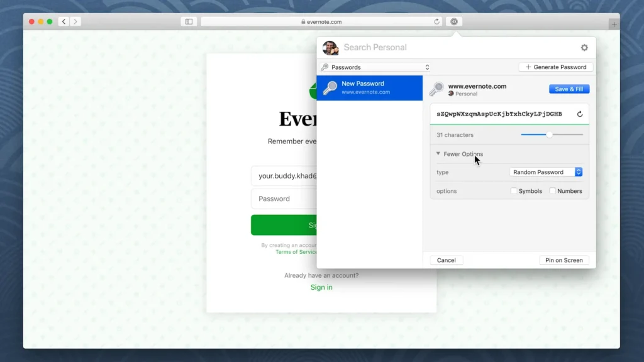Click the Sign in link

click(x=321, y=287)
